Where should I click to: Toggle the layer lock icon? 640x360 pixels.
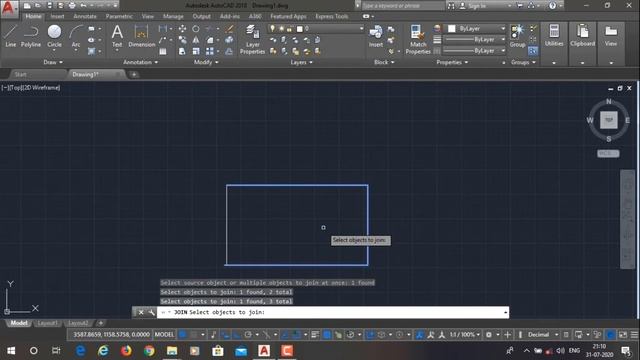(289, 29)
